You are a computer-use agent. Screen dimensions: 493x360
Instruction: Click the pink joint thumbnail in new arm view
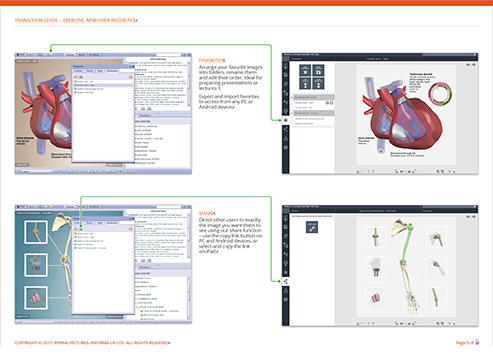[x=376, y=298]
